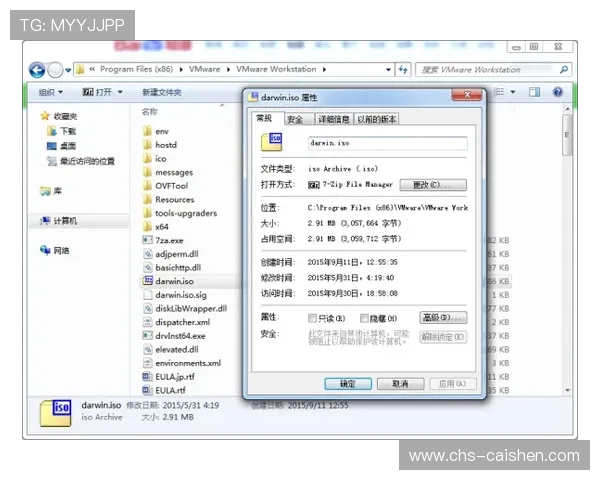Click VMware in the address breadcrumb
600x480 pixels.
(204, 69)
